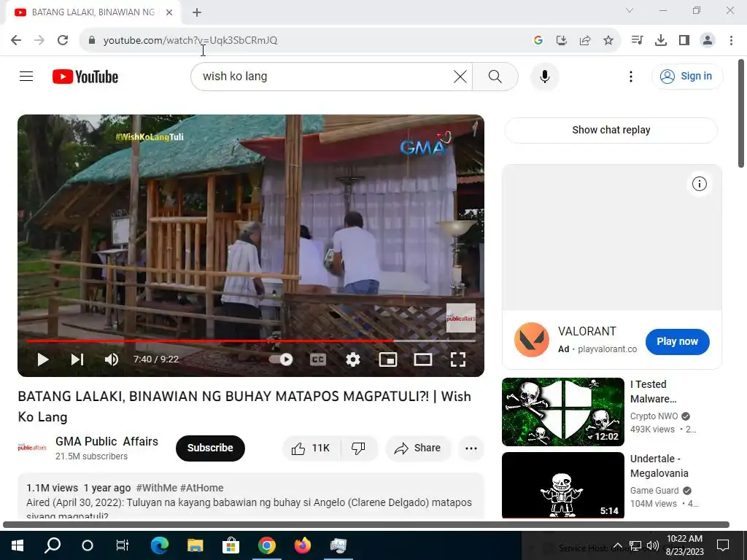
Task: Toggle Chrome side panel
Action: [684, 40]
